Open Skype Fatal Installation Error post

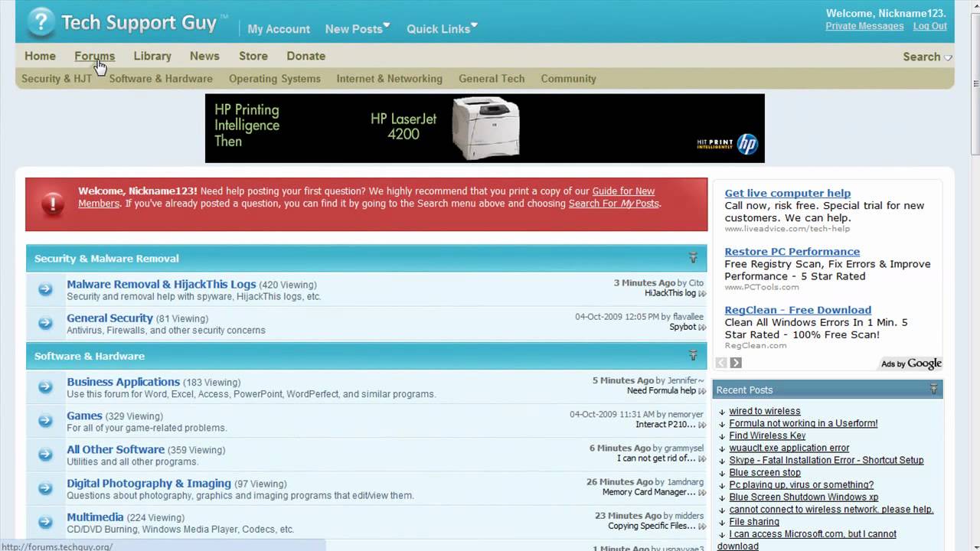pos(826,460)
